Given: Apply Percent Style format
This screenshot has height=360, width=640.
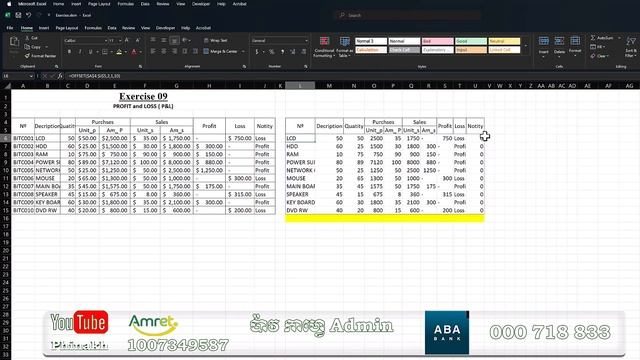Looking at the screenshot, I should tap(271, 52).
